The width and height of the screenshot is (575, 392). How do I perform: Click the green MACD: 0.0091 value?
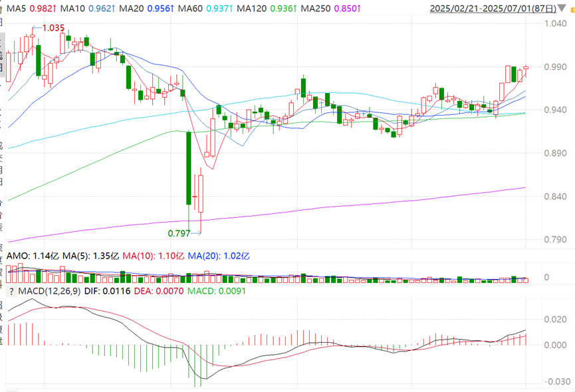217,292
